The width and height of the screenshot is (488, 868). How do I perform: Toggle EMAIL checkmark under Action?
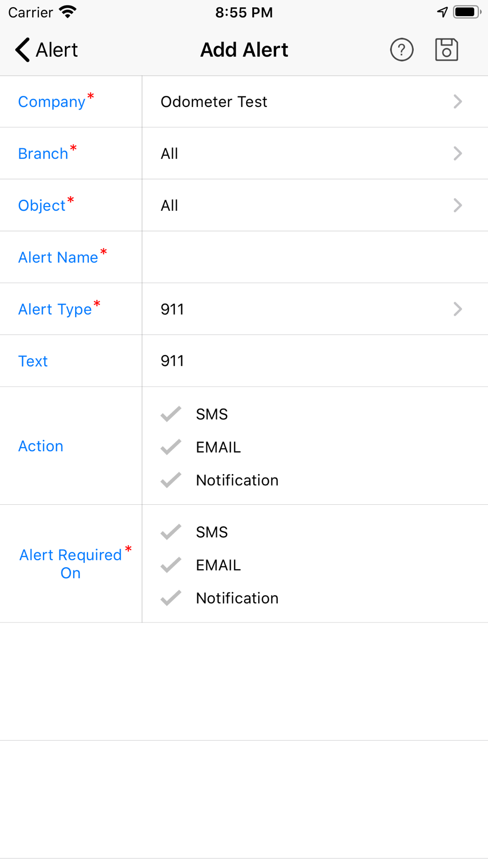click(x=171, y=447)
